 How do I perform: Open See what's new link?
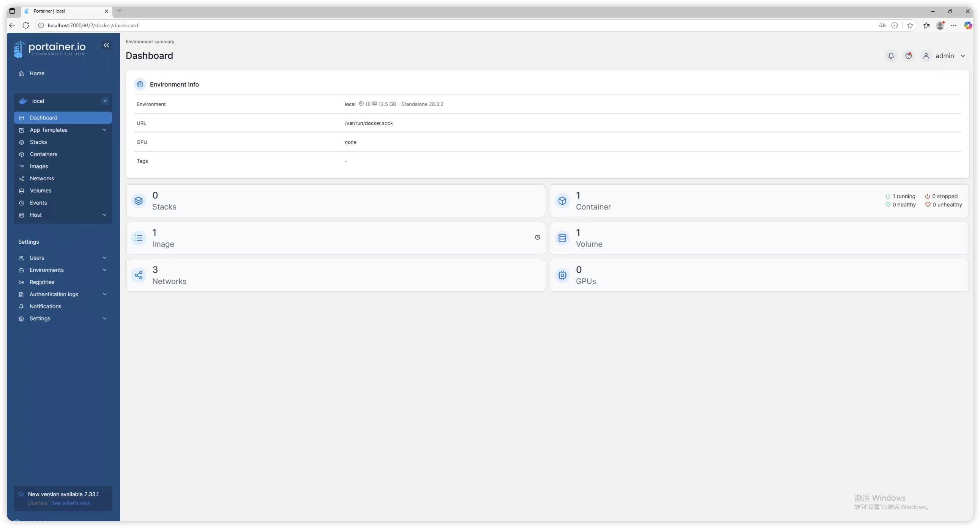click(x=71, y=503)
